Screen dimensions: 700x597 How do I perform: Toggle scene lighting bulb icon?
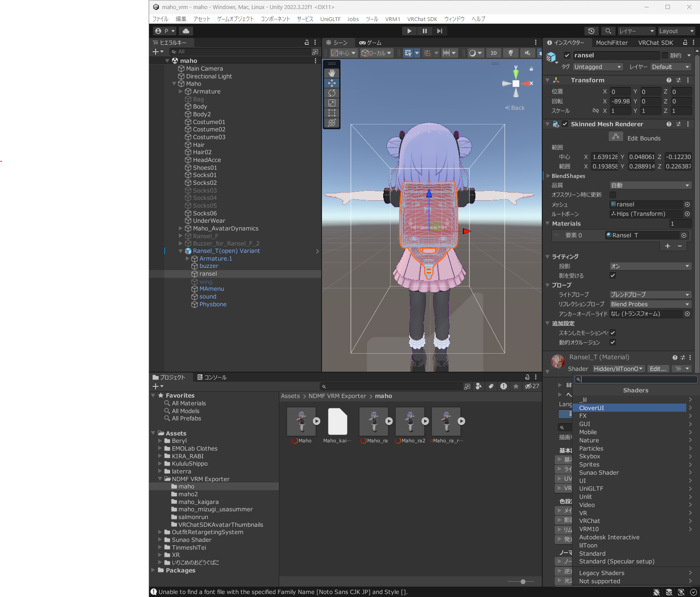pos(511,53)
